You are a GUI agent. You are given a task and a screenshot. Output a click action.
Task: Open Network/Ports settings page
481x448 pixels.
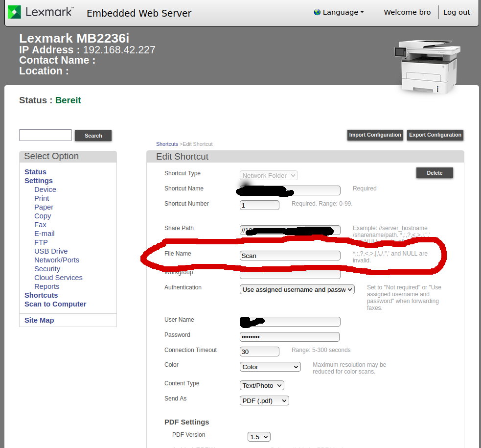[x=57, y=260]
